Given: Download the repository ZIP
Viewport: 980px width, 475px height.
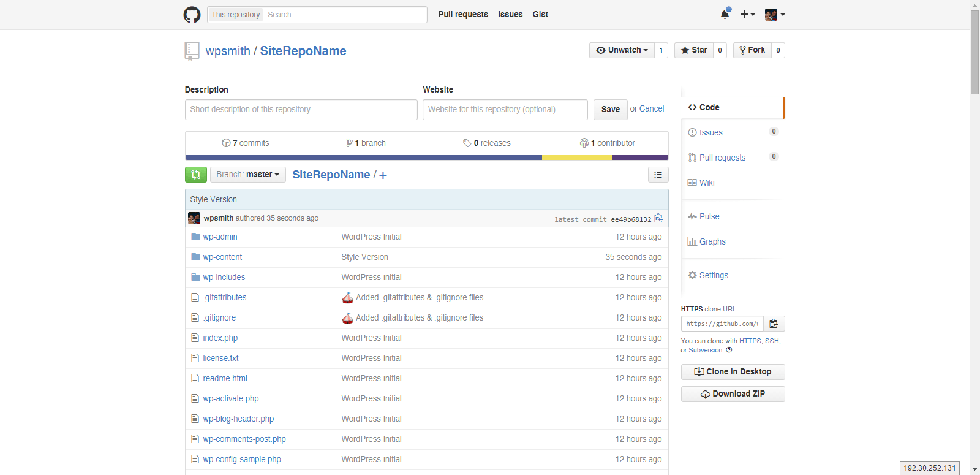Looking at the screenshot, I should (x=733, y=394).
